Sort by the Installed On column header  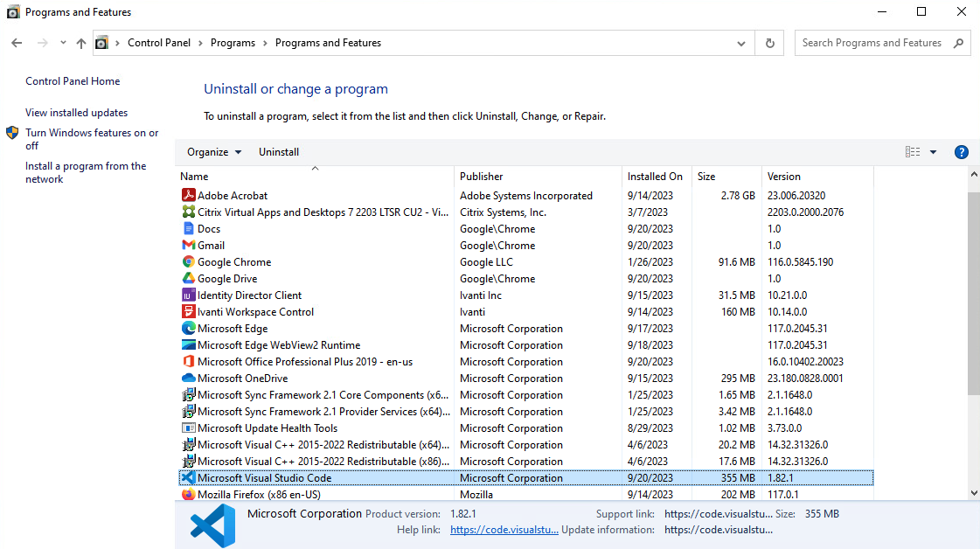657,177
